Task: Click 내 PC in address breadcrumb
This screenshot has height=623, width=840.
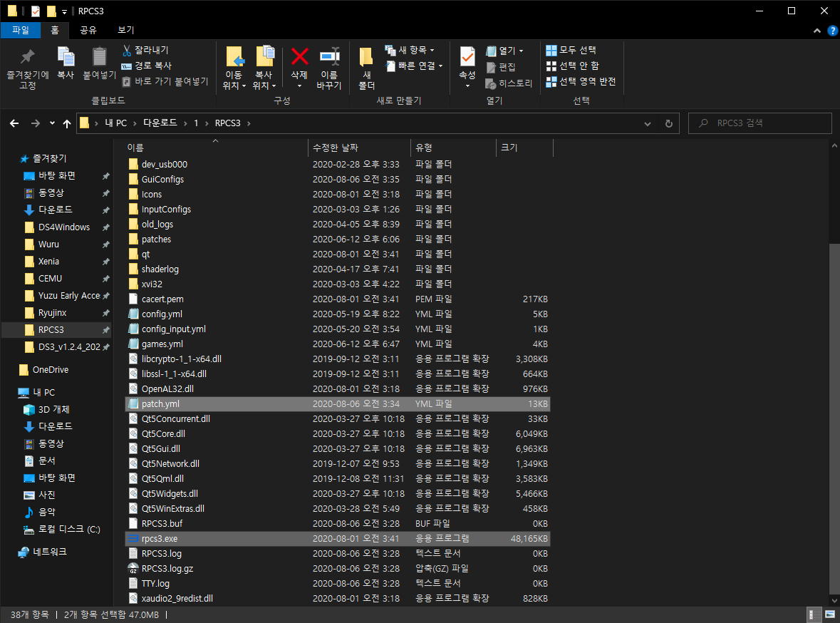Action: coord(115,123)
